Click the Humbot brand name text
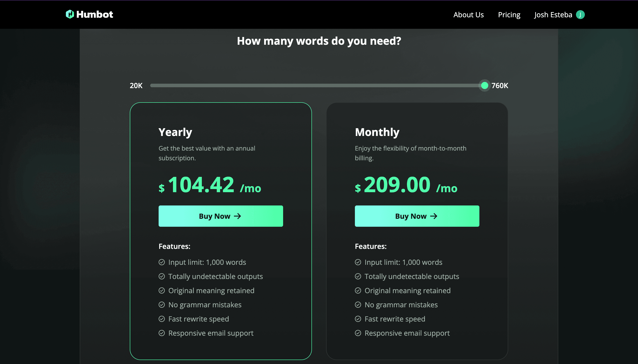This screenshot has width=638, height=364. pyautogui.click(x=95, y=14)
